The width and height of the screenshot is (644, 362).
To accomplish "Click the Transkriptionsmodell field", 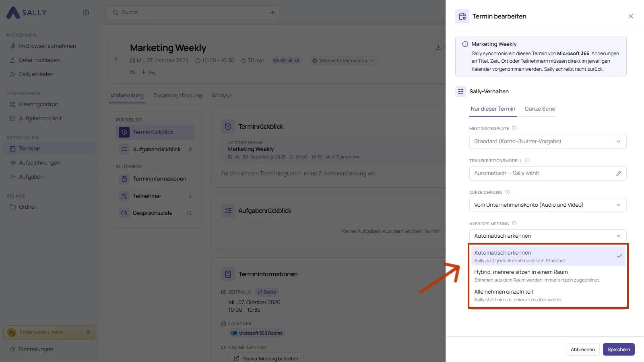I will [x=548, y=173].
